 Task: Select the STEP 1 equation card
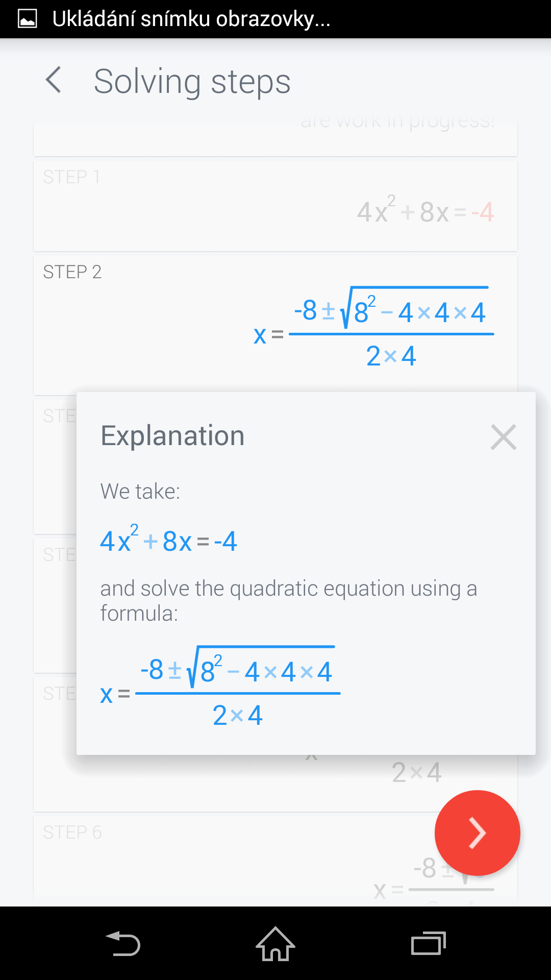[x=275, y=206]
